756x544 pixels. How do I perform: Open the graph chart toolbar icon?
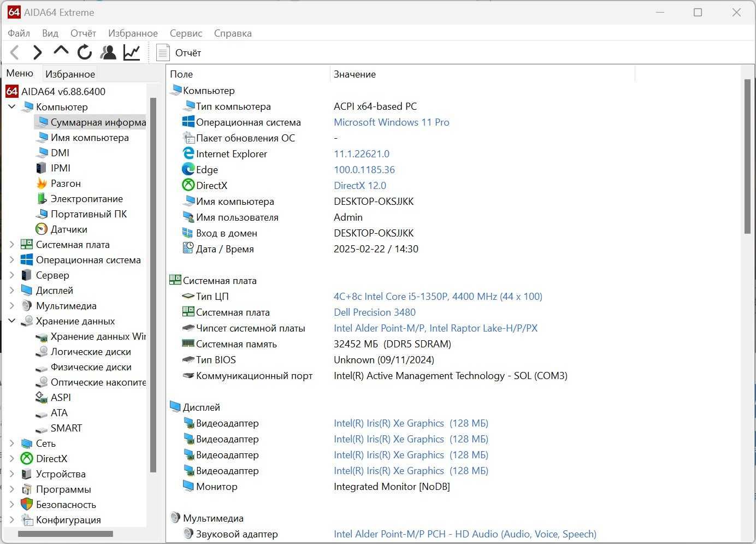point(132,52)
